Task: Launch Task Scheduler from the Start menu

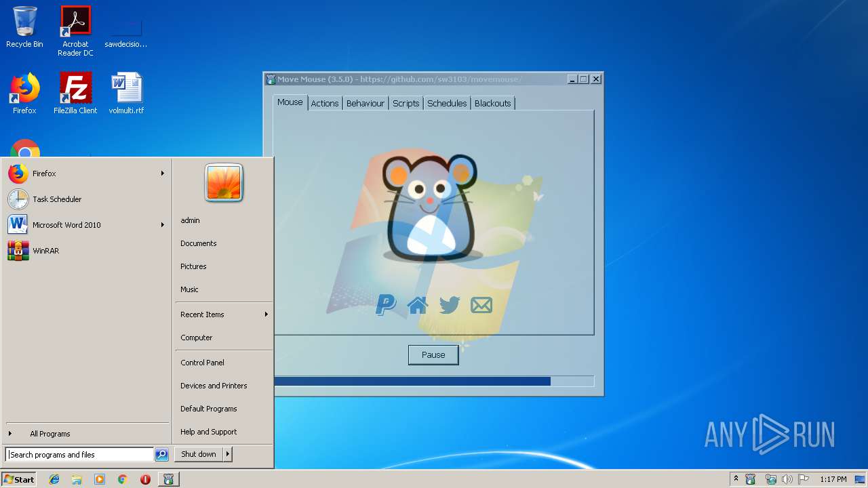Action: click(86, 199)
